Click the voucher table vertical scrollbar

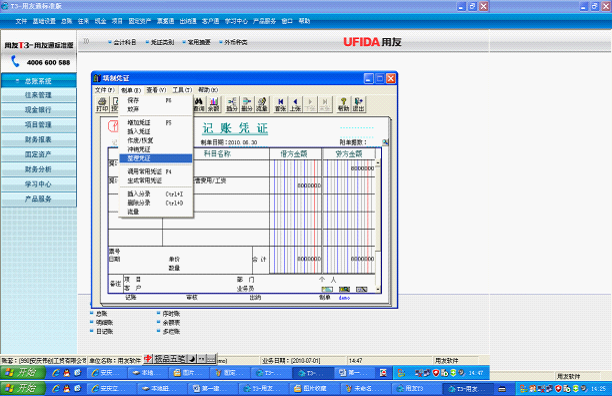pyautogui.click(x=378, y=225)
